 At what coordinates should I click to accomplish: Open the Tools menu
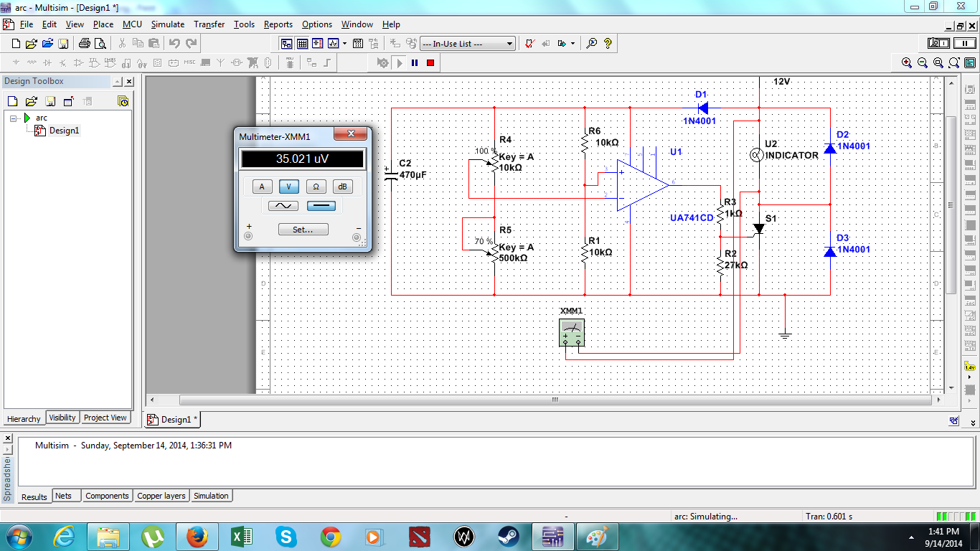click(x=244, y=24)
